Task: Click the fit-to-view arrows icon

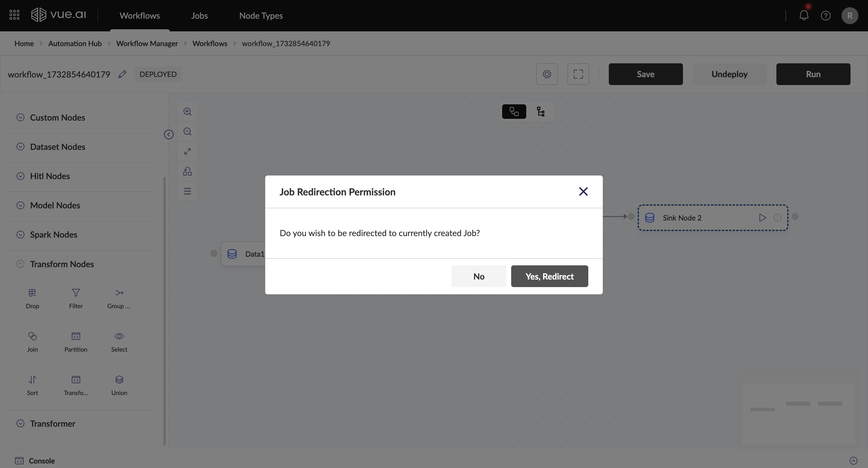Action: (x=187, y=151)
